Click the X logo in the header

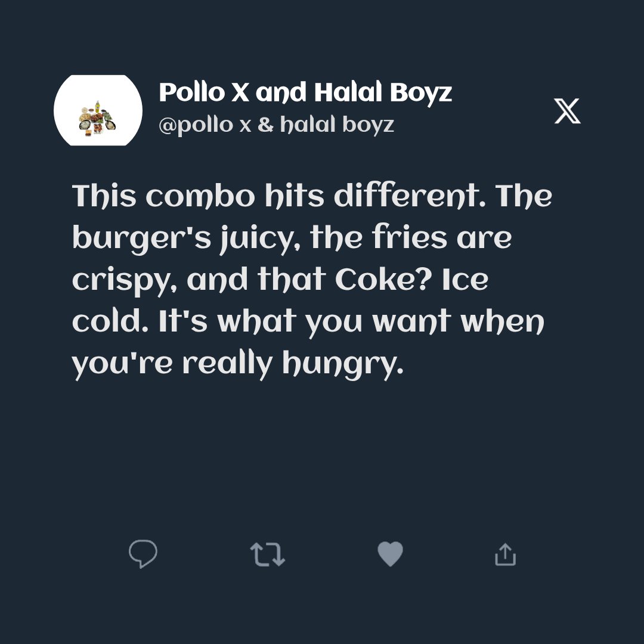pos(567,111)
